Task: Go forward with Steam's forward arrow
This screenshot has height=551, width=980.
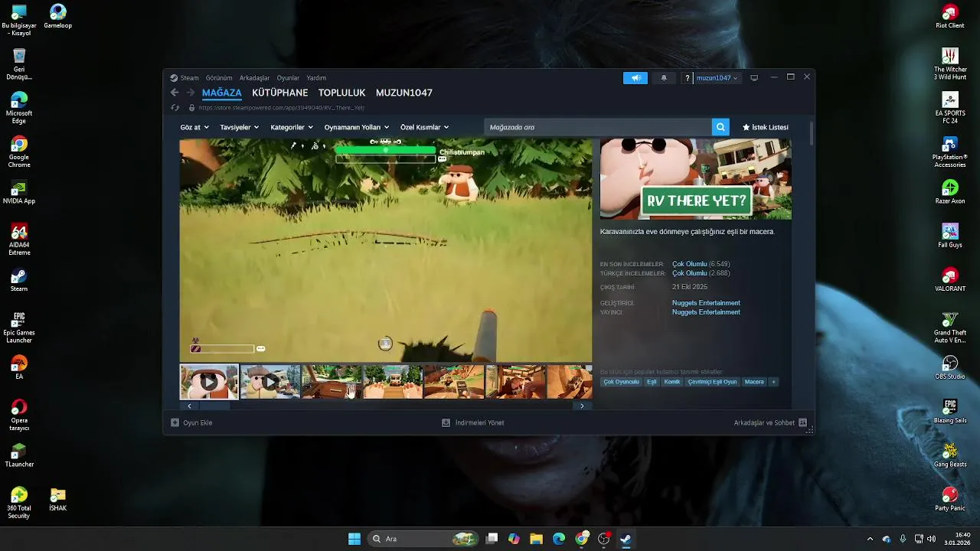Action: tap(191, 93)
